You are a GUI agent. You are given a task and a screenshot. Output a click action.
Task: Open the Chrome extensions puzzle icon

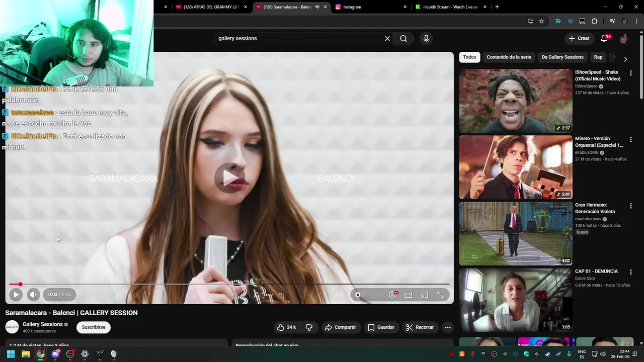point(594,21)
